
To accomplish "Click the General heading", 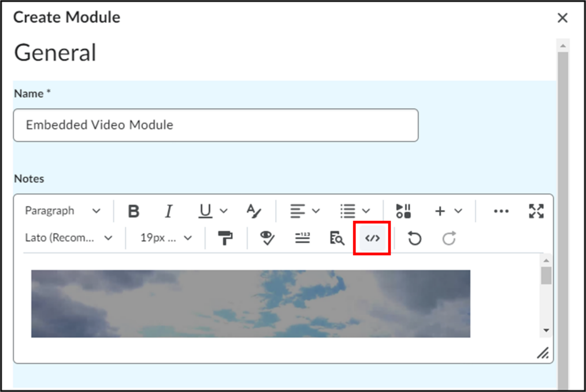I will [56, 52].
